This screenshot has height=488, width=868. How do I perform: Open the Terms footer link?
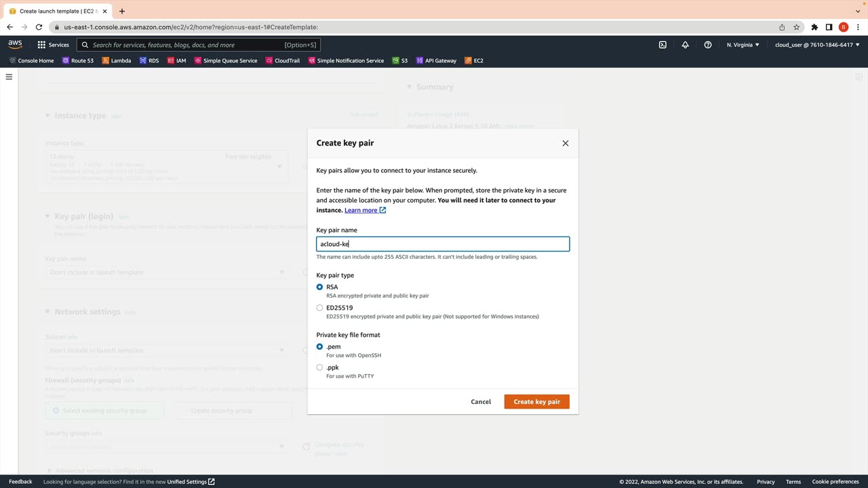tap(793, 482)
